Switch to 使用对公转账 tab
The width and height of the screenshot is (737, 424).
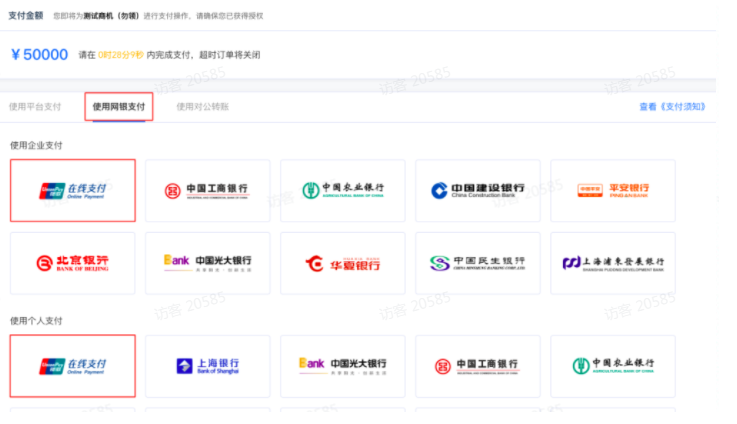tap(203, 107)
